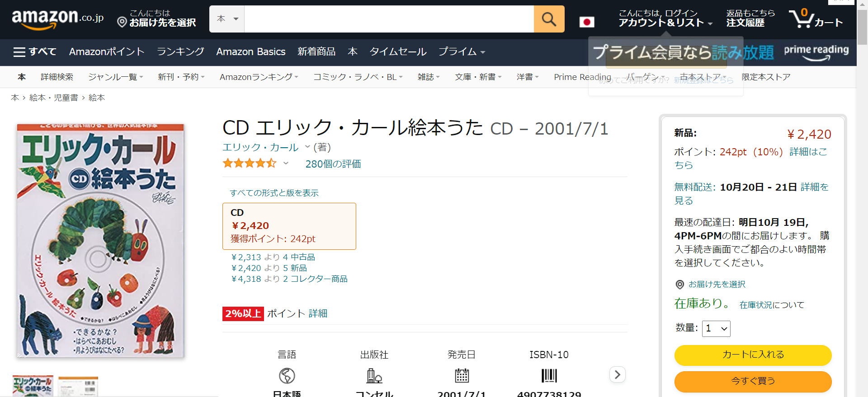
Task: Click the star rating icons
Action: (249, 163)
